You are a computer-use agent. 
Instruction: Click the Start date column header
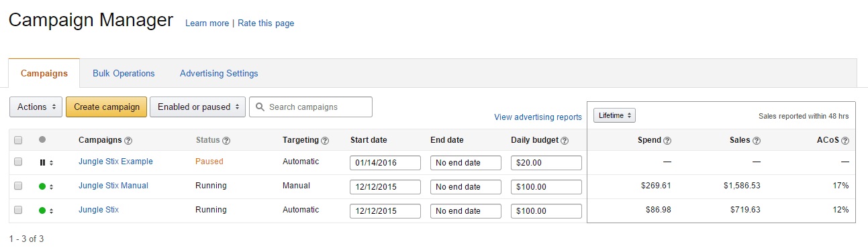click(x=369, y=140)
